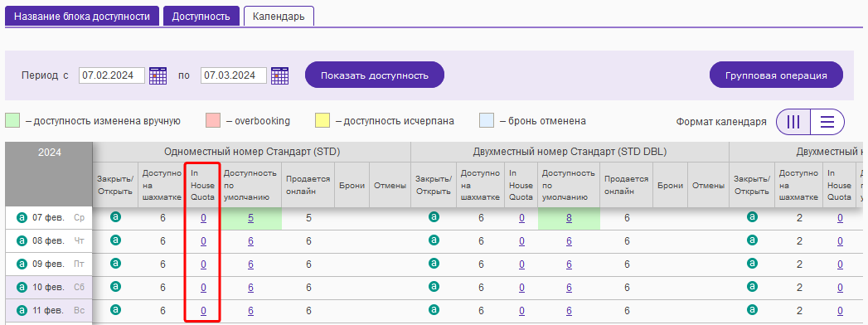Switch to Название блока доступности tab
Image resolution: width=868 pixels, height=325 pixels.
pyautogui.click(x=82, y=16)
